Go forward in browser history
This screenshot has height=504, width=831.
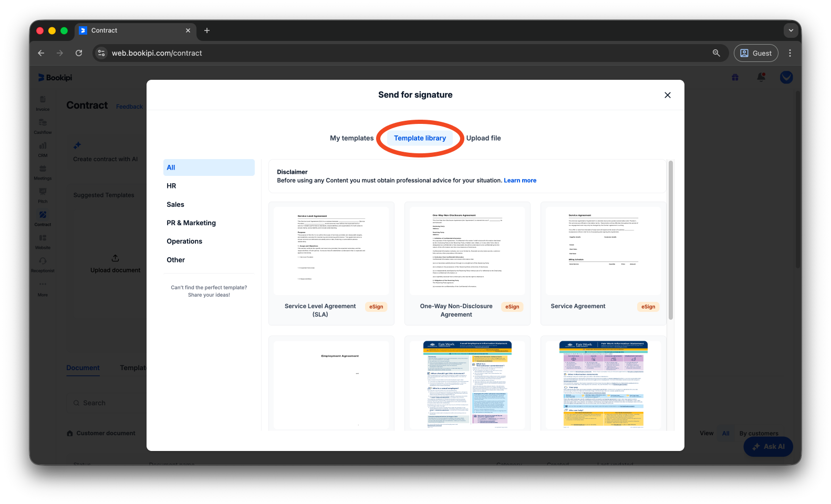60,53
